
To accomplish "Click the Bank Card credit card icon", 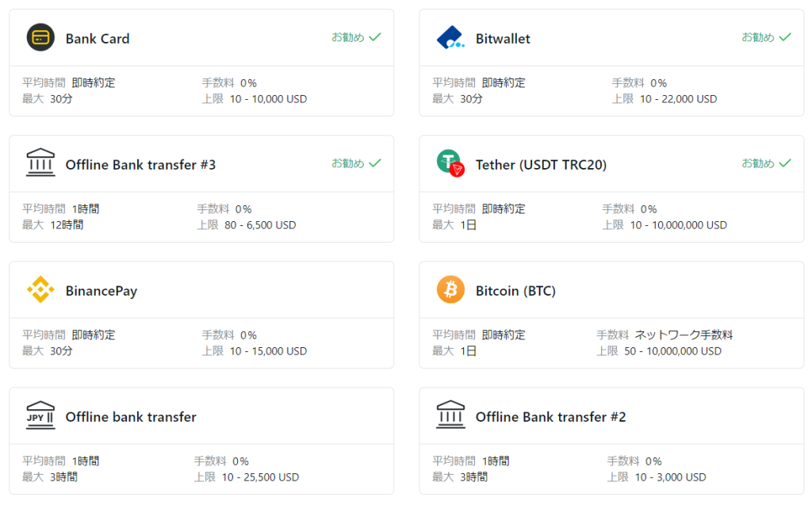I will coord(40,38).
